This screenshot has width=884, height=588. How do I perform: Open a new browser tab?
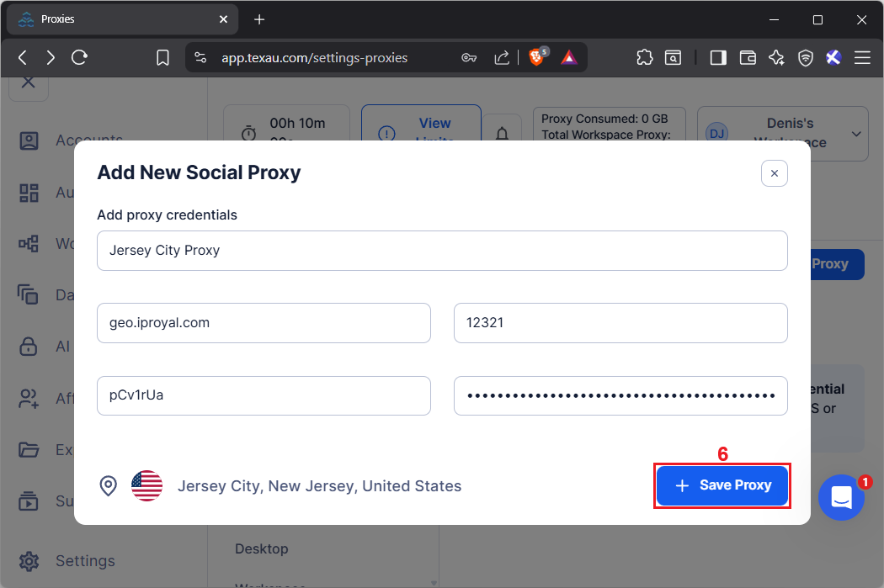click(x=259, y=19)
